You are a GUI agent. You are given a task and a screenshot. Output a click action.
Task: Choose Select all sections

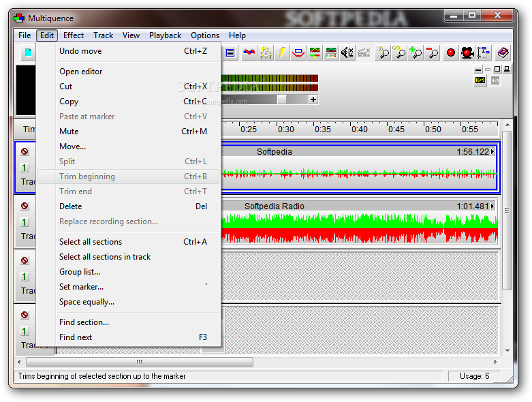click(x=129, y=242)
